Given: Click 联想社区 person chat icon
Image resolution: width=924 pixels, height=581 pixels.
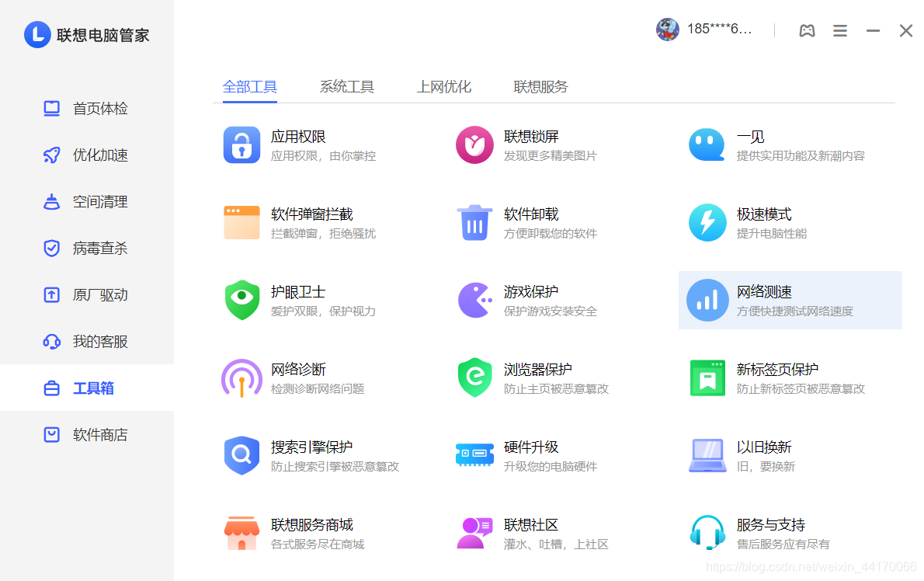Looking at the screenshot, I should 474,533.
